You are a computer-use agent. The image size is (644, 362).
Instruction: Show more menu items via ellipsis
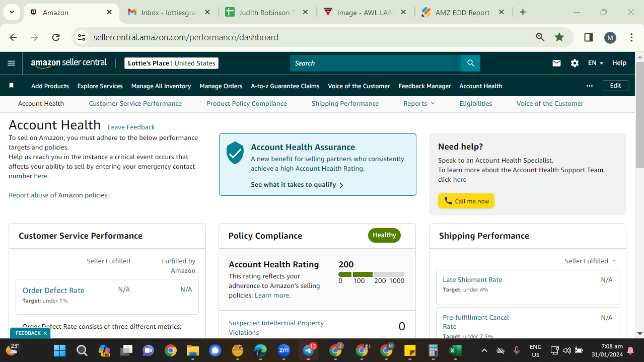pos(590,86)
